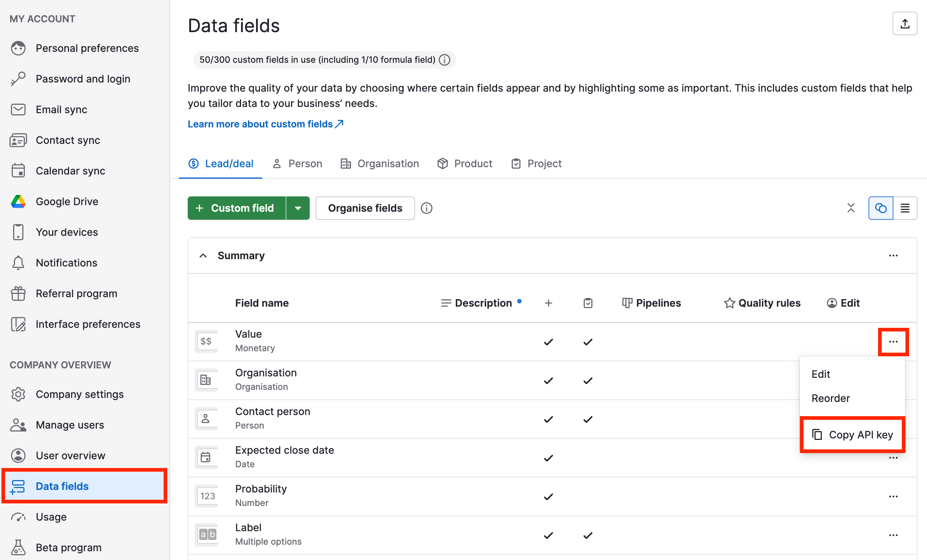Open Personal preferences settings
The height and width of the screenshot is (560, 927).
85,48
